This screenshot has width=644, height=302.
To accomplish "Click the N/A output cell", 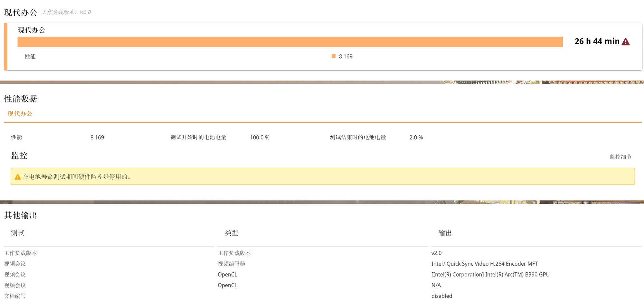I will (436, 285).
